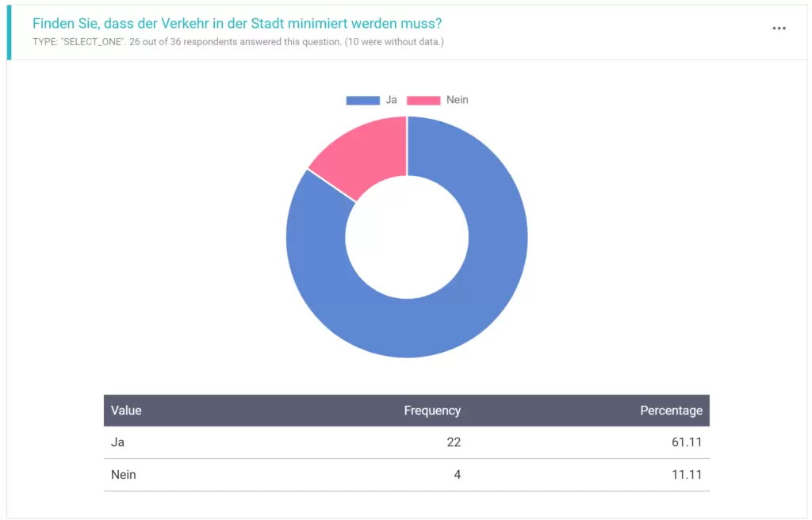Click the percentage value '11.11'
The width and height of the screenshot is (812, 520).
[x=688, y=474]
